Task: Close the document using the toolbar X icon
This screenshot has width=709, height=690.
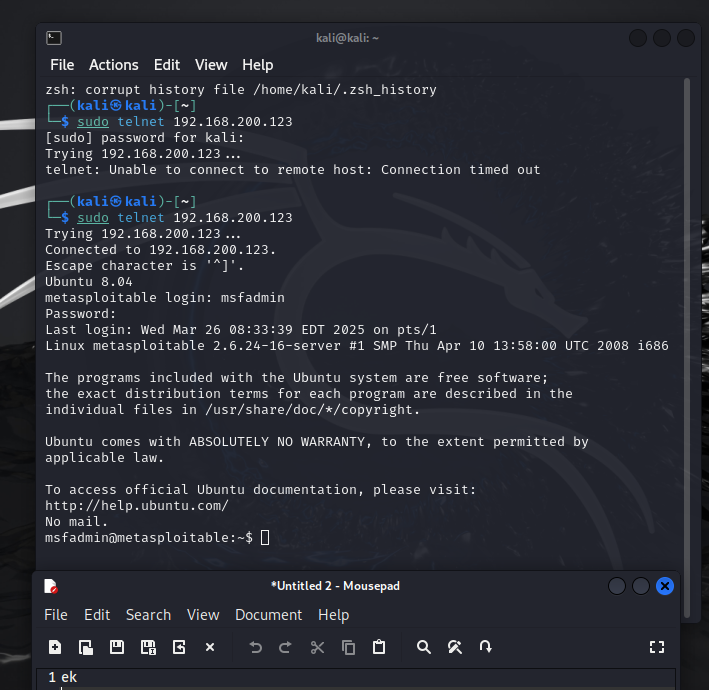Action: click(210, 647)
